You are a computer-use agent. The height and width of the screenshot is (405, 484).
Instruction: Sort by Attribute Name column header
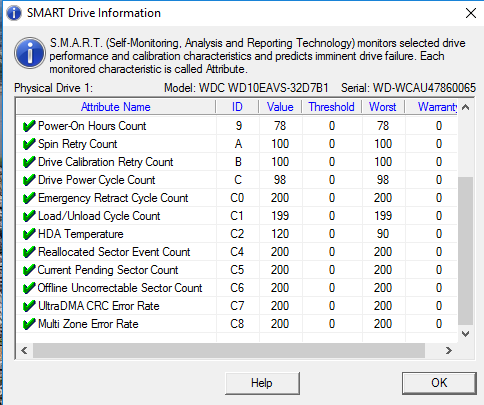[x=116, y=107]
